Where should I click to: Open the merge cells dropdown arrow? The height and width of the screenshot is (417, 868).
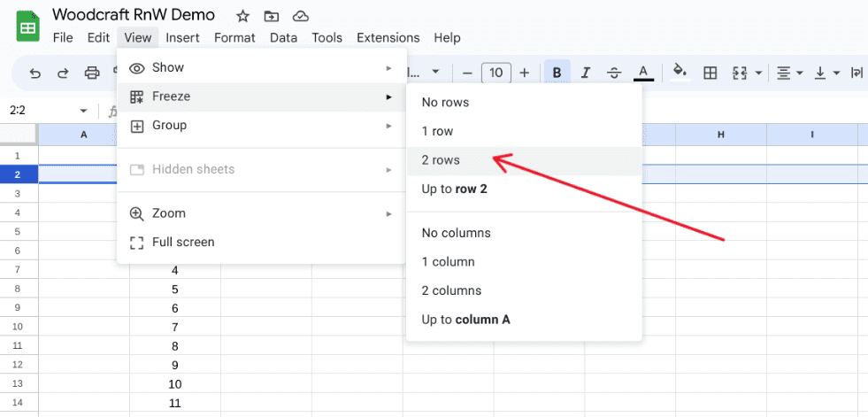[757, 73]
